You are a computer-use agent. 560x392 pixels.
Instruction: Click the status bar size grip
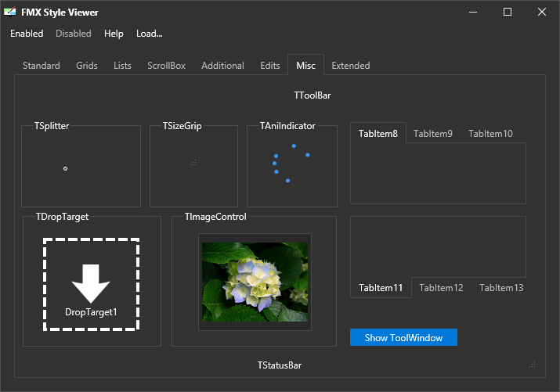tap(532, 365)
